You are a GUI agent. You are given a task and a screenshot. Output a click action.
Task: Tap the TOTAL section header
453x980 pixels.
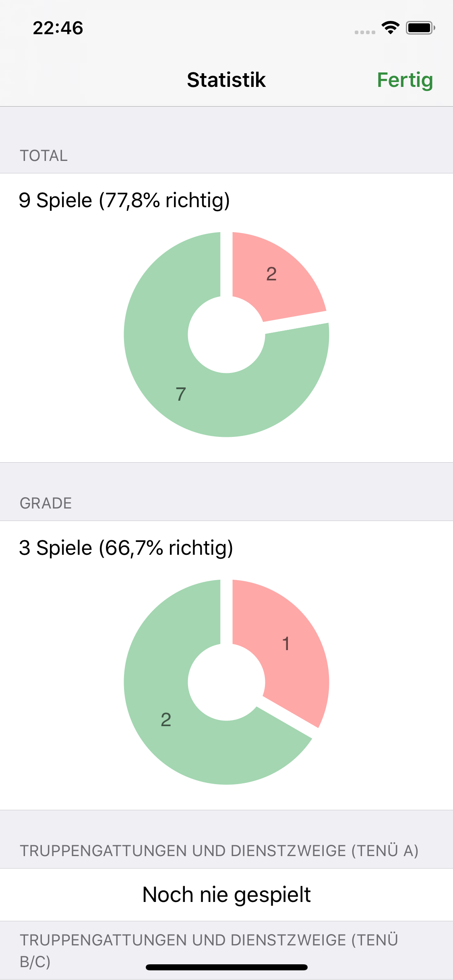click(x=44, y=156)
